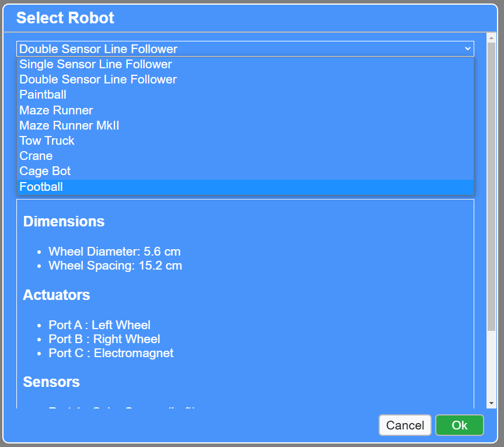This screenshot has width=504, height=447.
Task: Choose Single Sensor Line Follower option
Action: pos(96,64)
